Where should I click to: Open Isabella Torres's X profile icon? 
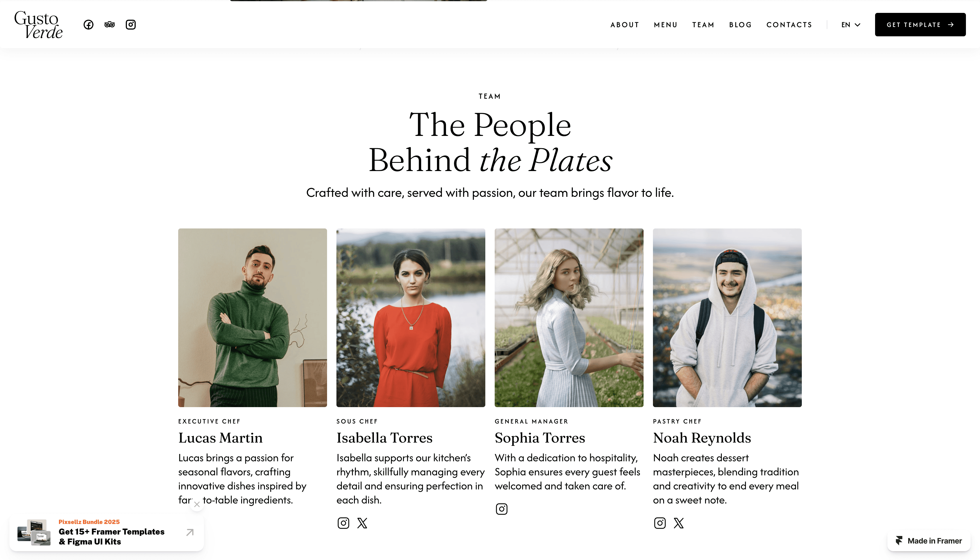pyautogui.click(x=362, y=523)
